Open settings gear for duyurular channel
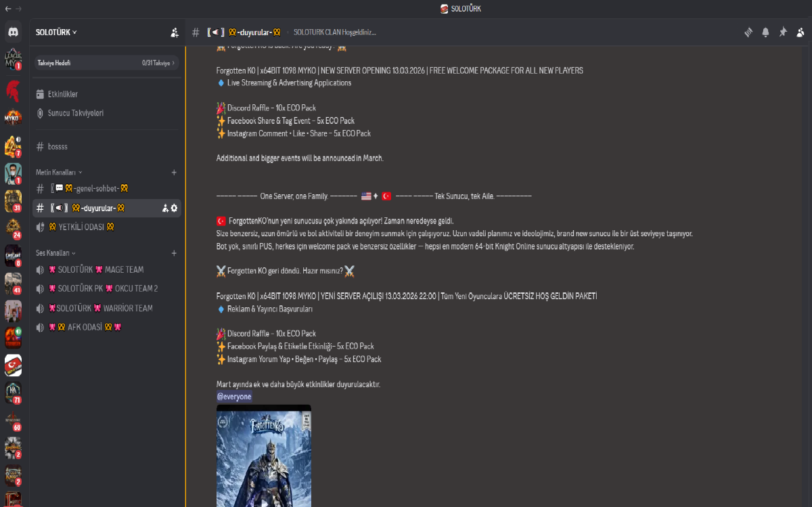The width and height of the screenshot is (812, 507). tap(175, 208)
